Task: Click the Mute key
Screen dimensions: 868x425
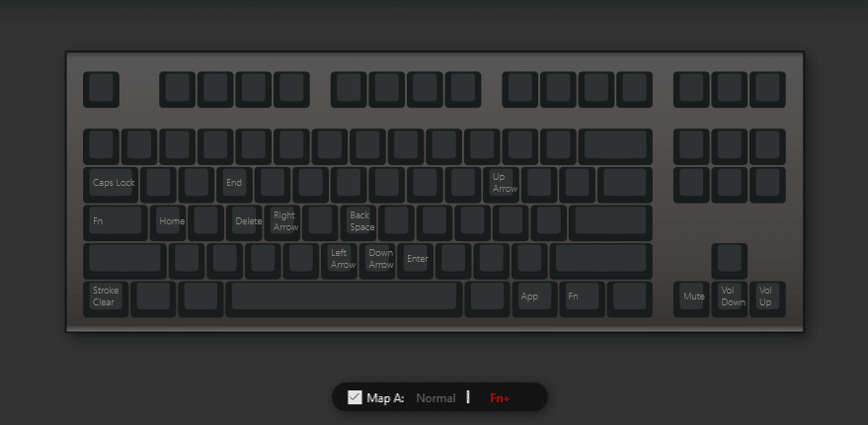Action: coord(691,299)
